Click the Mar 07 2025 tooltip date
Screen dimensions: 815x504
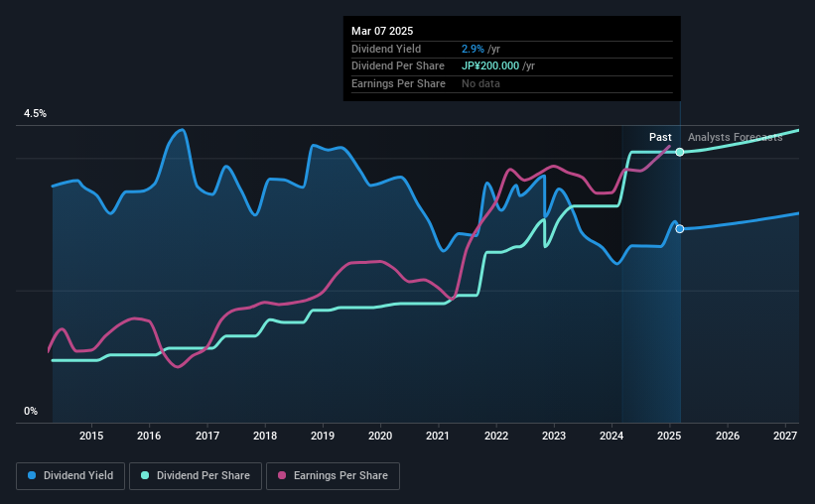[382, 31]
